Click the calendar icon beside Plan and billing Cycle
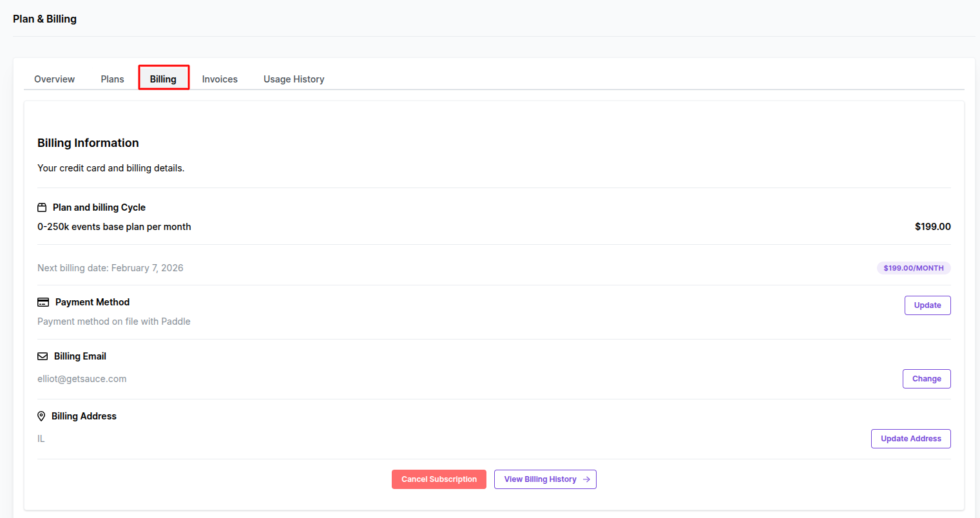This screenshot has height=518, width=980. tap(42, 207)
